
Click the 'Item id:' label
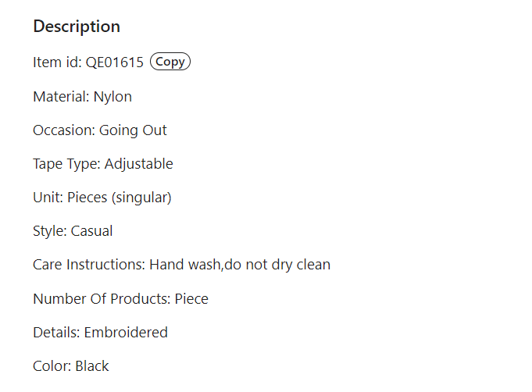pyautogui.click(x=57, y=62)
